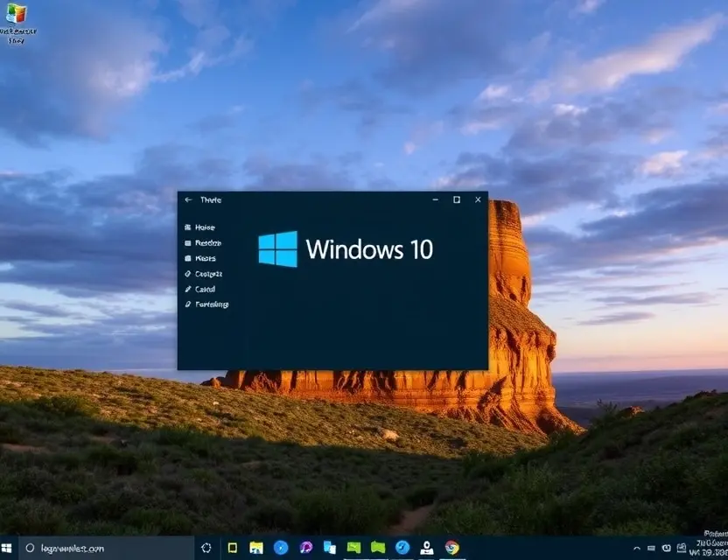Open the Start menu Windows button

coord(6,549)
